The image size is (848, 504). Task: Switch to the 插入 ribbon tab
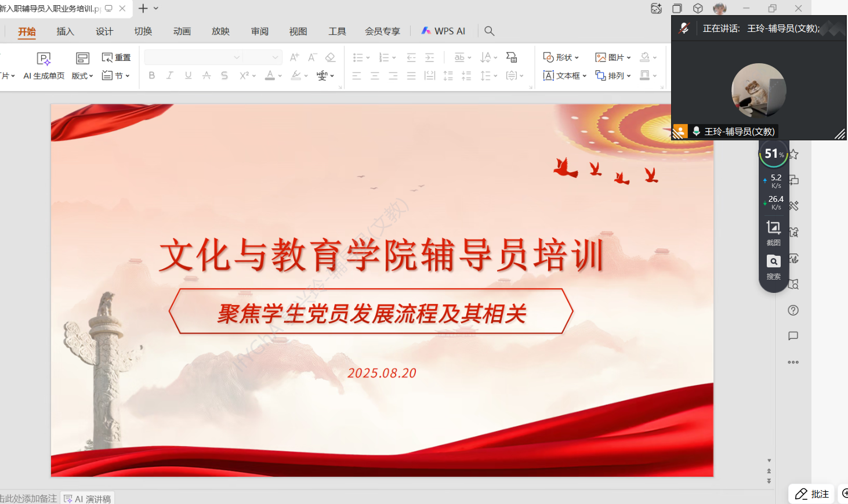click(65, 31)
